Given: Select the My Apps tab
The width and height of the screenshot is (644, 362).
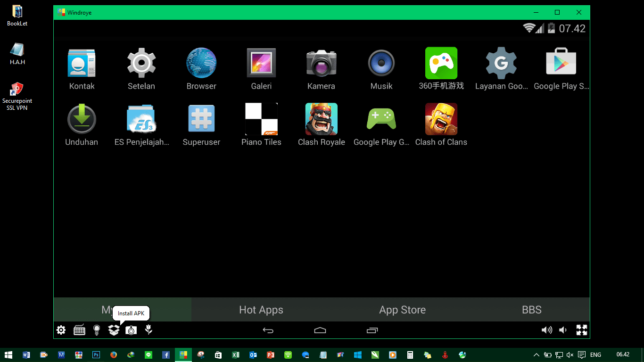Looking at the screenshot, I should [123, 310].
